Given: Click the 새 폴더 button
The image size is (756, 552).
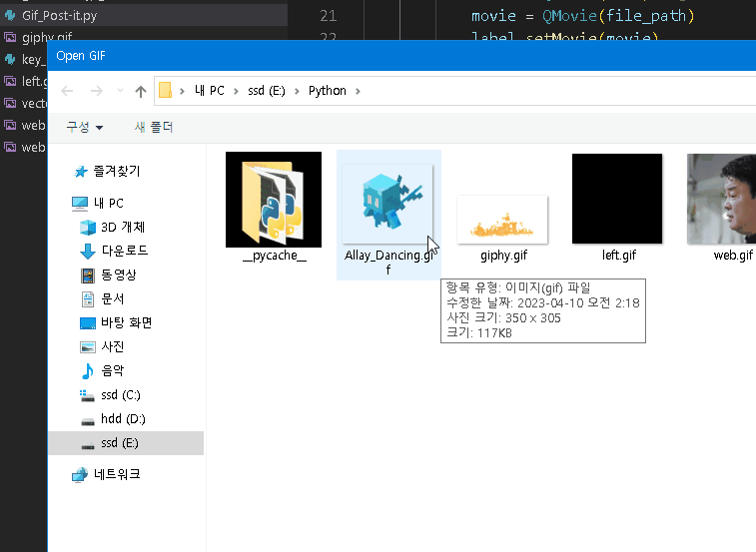Looking at the screenshot, I should 154,128.
